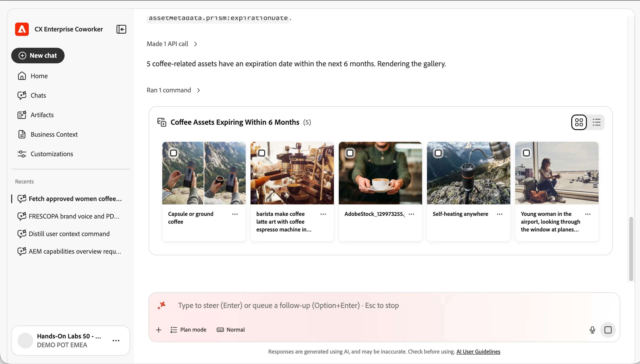Image resolution: width=640 pixels, height=364 pixels.
Task: Open recent chat AEM capabilities overview
Action: [x=70, y=251]
